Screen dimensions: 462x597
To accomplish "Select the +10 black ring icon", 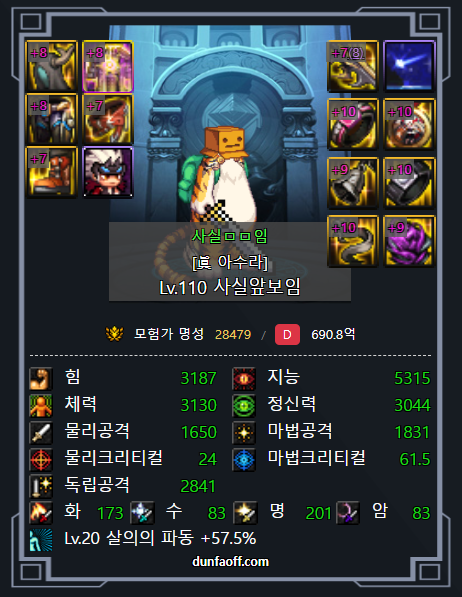I will point(409,183).
